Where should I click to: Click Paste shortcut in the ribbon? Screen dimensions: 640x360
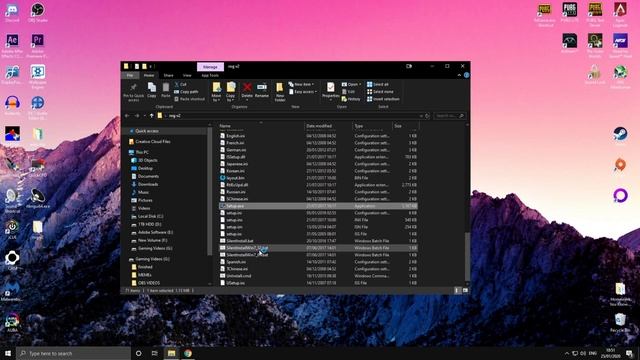[x=189, y=99]
